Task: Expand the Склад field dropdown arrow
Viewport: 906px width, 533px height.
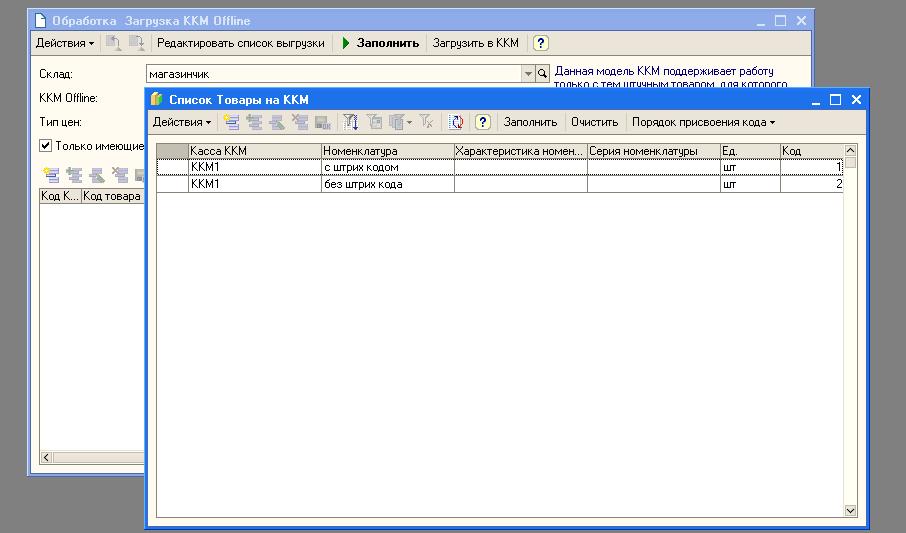Action: coord(528,74)
